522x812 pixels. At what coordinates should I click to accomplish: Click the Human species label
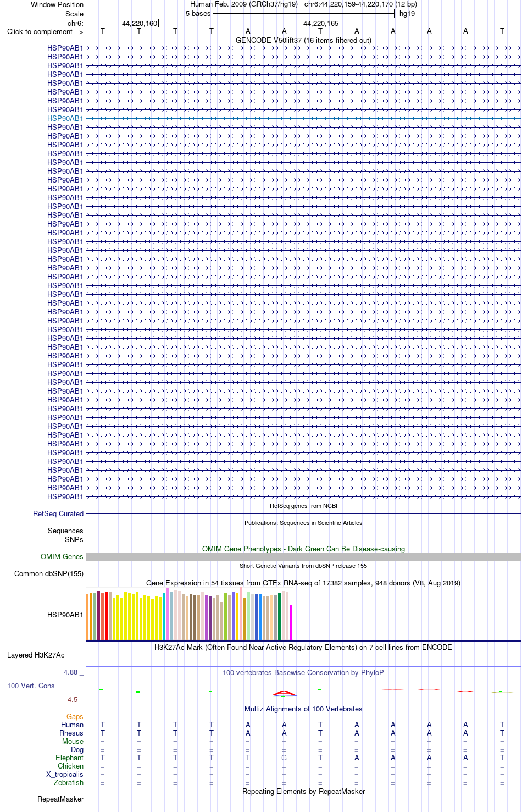point(72,725)
